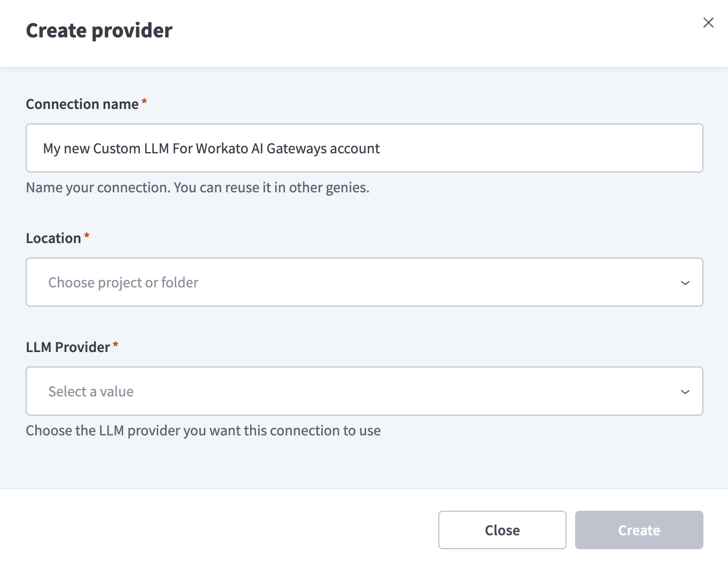
Task: Click the LLM Provider dropdown chevron arrow
Action: (685, 392)
